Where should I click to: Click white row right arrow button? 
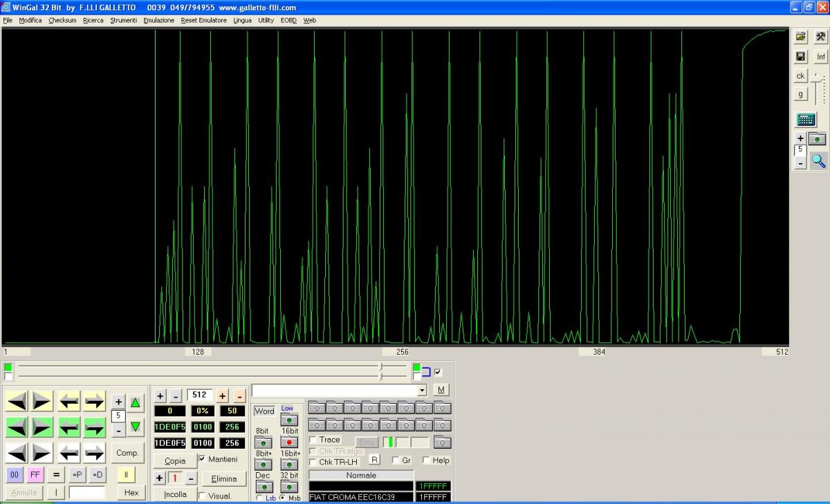(x=94, y=453)
